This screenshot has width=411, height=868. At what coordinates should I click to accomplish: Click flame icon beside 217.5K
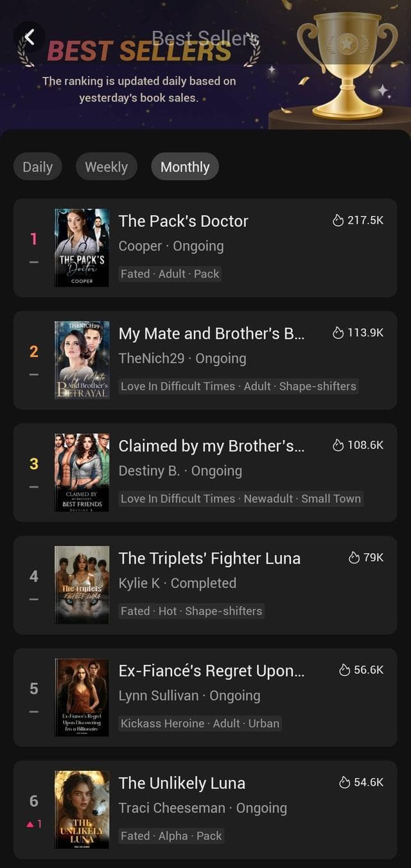click(x=338, y=220)
